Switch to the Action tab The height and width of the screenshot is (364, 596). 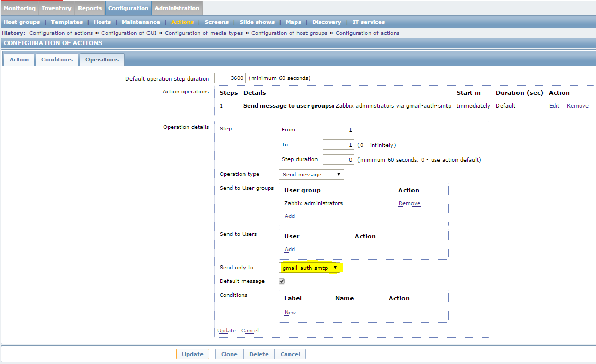19,59
